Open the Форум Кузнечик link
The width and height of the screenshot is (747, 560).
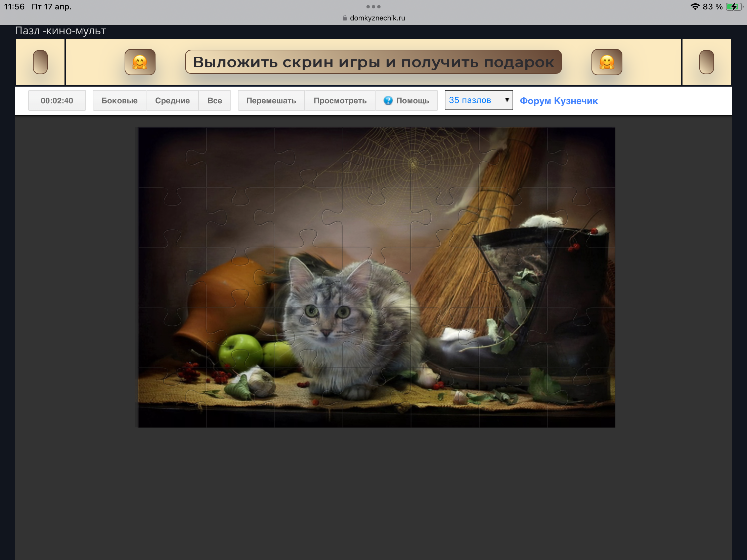(559, 101)
